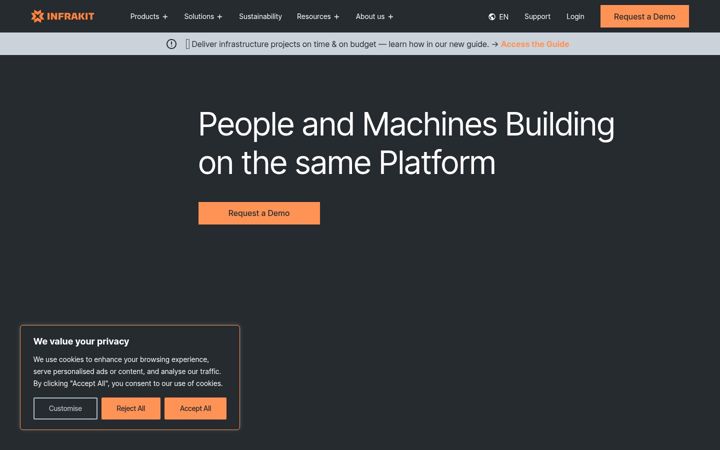Open the Login link
This screenshot has width=720, height=450.
(575, 17)
